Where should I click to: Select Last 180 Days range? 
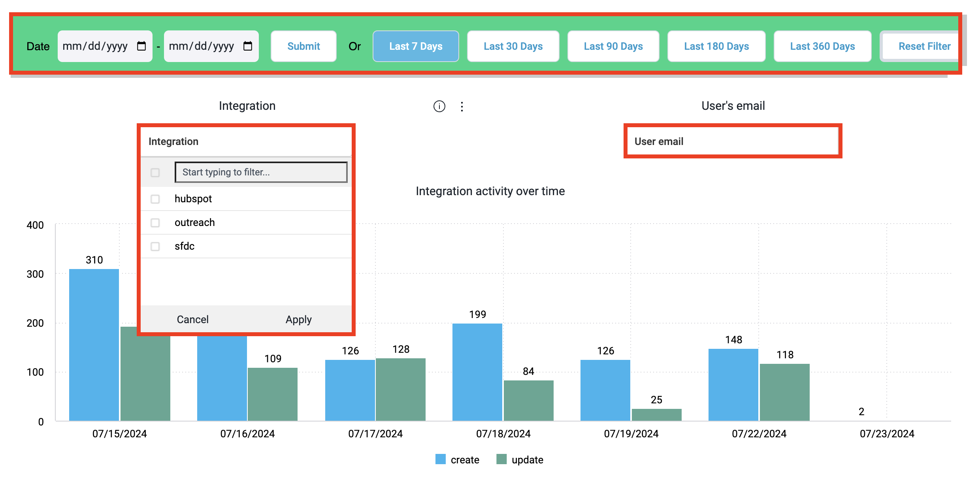pyautogui.click(x=716, y=46)
